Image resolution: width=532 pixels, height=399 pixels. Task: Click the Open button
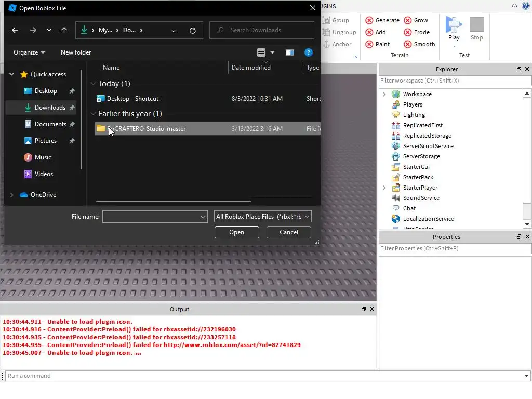236,232
